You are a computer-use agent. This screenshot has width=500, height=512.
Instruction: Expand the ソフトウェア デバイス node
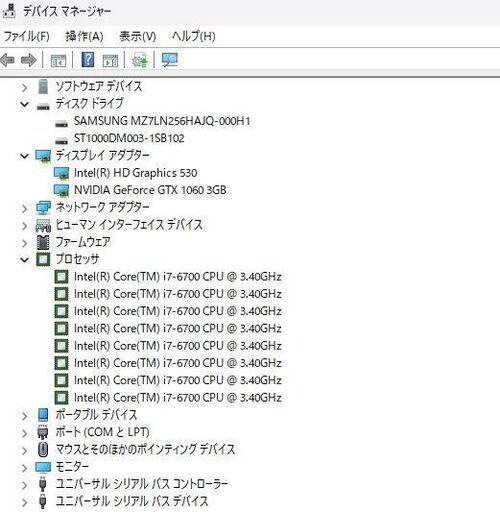(x=24, y=87)
